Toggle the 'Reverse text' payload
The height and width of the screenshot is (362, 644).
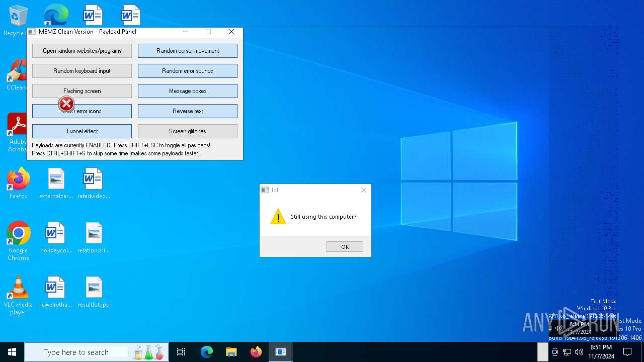pyautogui.click(x=188, y=111)
